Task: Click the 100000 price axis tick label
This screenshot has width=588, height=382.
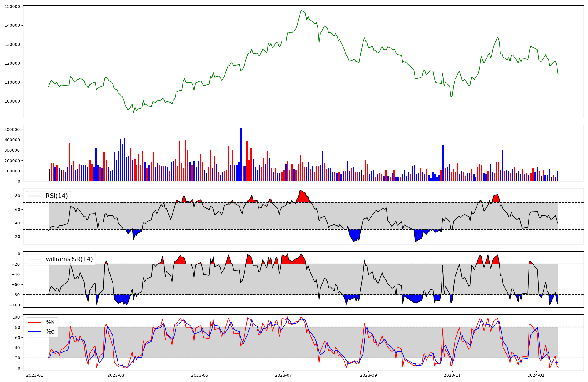Action: [x=13, y=101]
